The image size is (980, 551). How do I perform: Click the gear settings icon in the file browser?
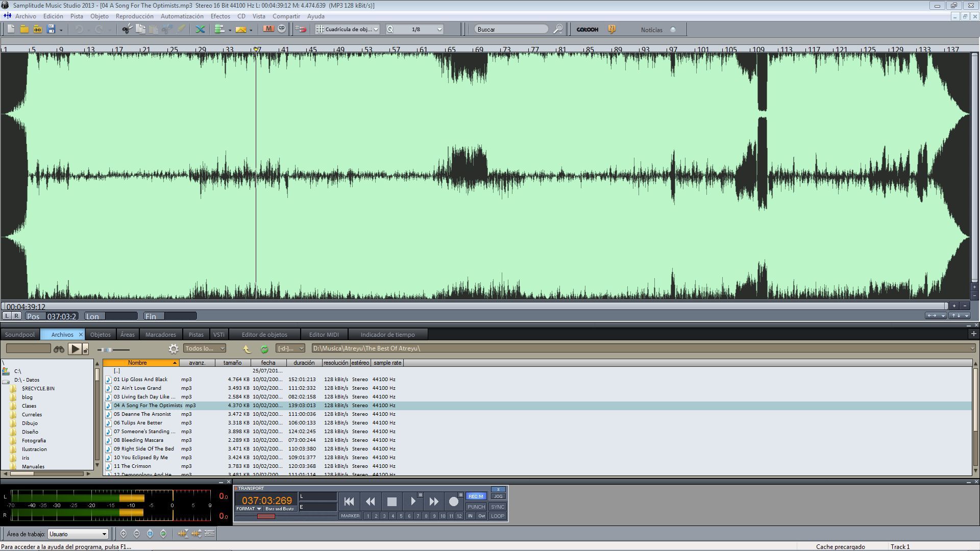coord(174,349)
